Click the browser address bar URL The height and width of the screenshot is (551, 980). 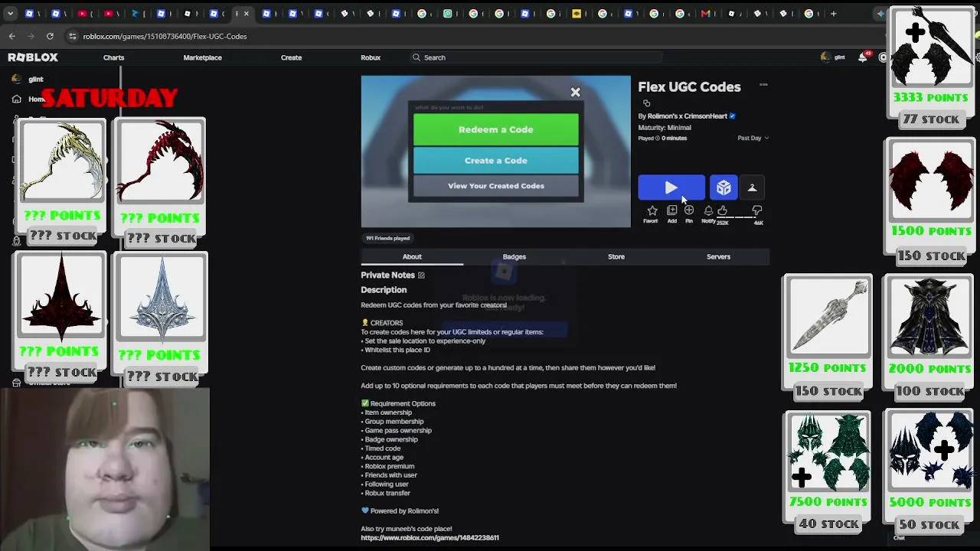(165, 36)
